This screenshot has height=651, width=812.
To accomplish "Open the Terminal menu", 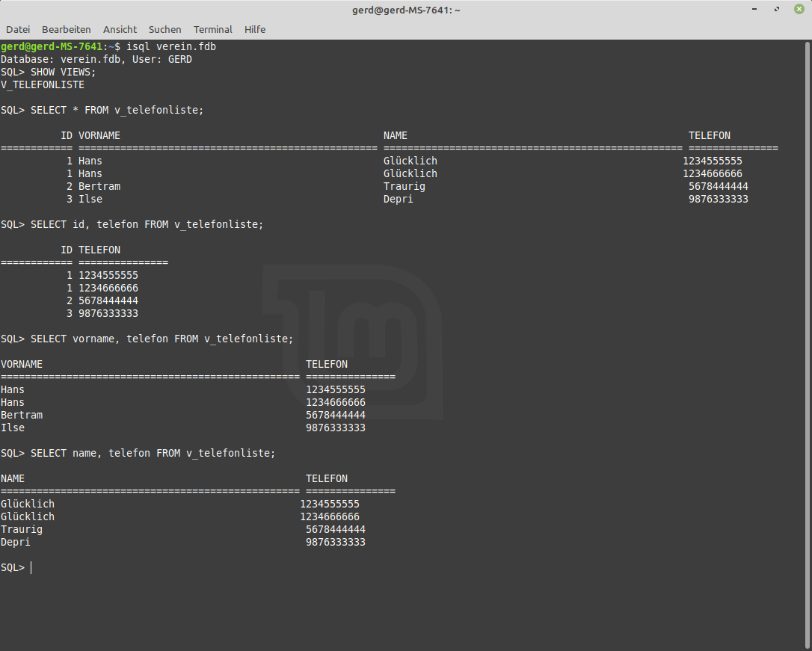I will [213, 29].
